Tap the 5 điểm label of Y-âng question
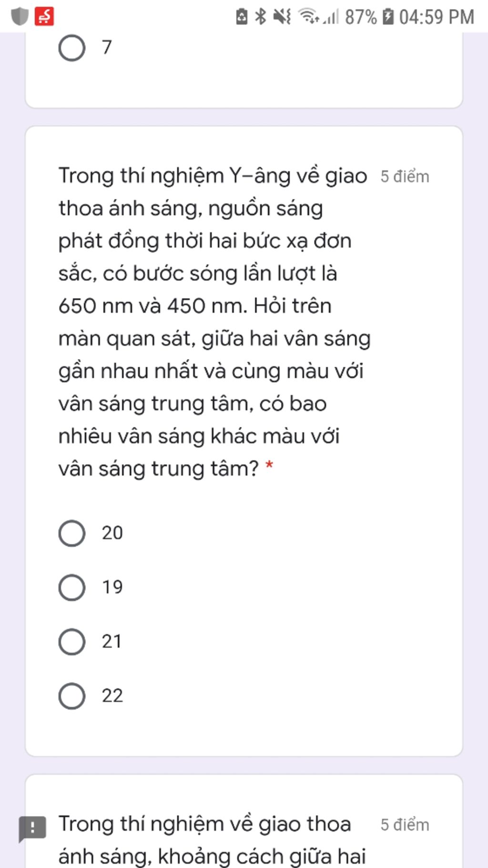 pos(405,176)
